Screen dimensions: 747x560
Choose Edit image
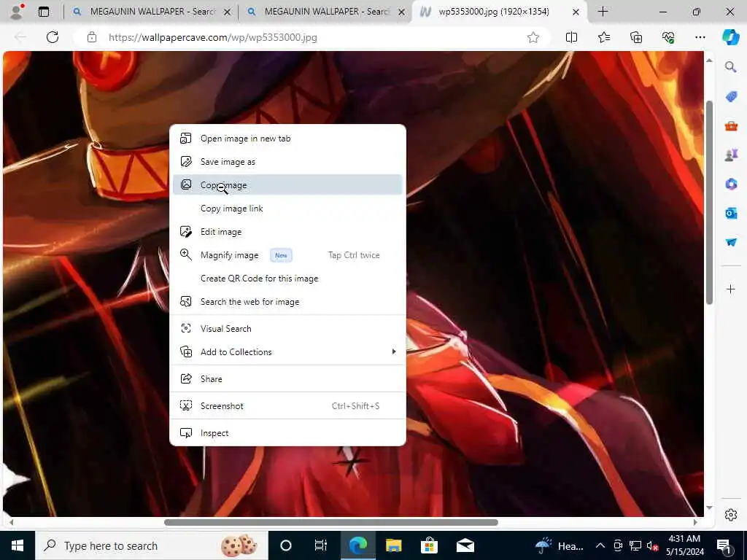point(287,232)
